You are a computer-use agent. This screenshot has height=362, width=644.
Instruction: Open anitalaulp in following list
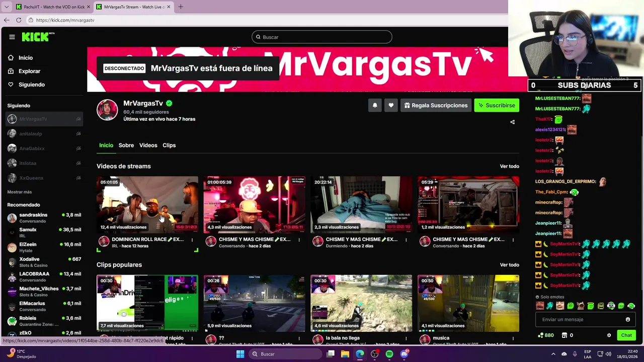pyautogui.click(x=44, y=134)
